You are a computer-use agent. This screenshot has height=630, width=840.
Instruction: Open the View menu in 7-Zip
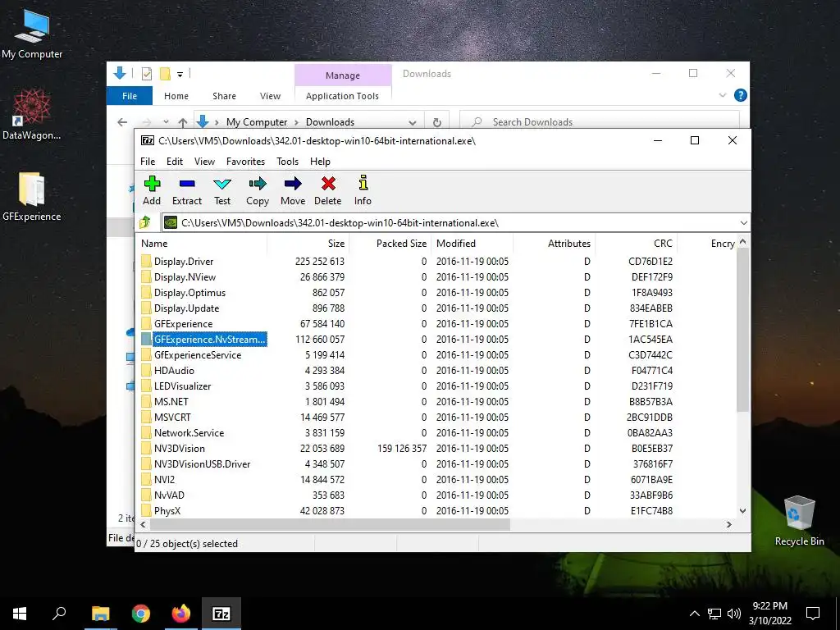[204, 162]
